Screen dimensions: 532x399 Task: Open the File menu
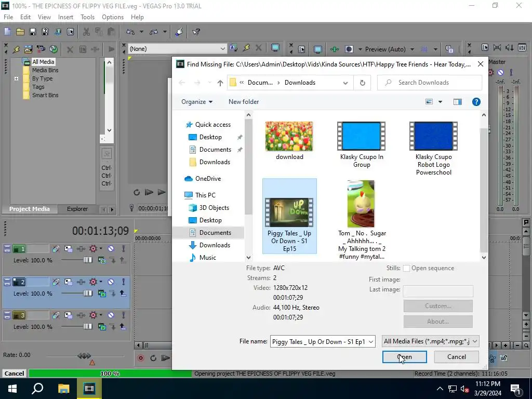click(x=8, y=17)
